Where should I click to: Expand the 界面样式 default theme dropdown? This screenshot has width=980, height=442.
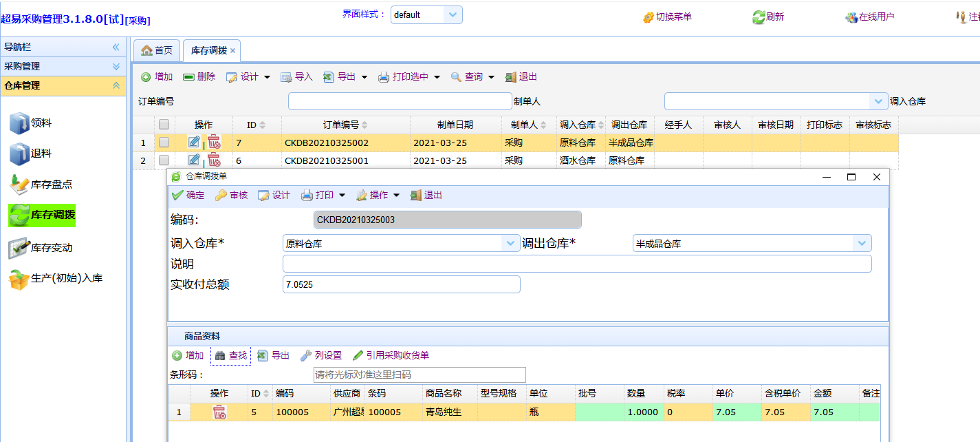click(x=453, y=14)
